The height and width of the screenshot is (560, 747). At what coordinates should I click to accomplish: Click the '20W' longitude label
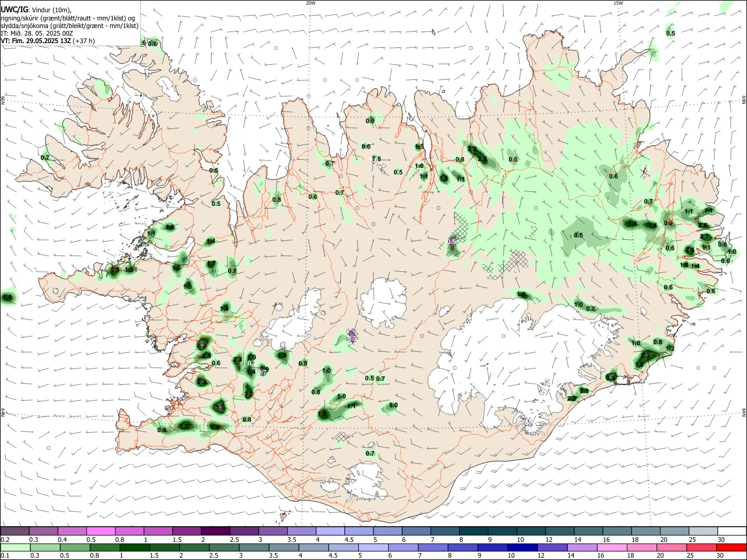(x=310, y=3)
